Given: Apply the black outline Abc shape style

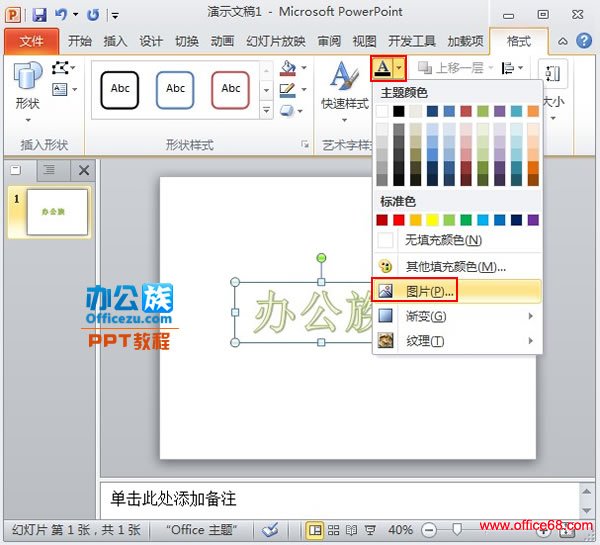Looking at the screenshot, I should click(x=120, y=90).
